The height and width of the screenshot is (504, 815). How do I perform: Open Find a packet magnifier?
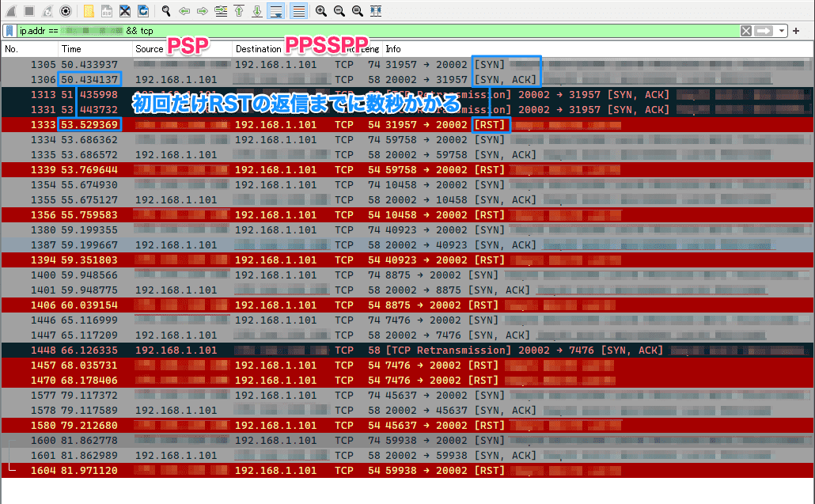[x=166, y=11]
